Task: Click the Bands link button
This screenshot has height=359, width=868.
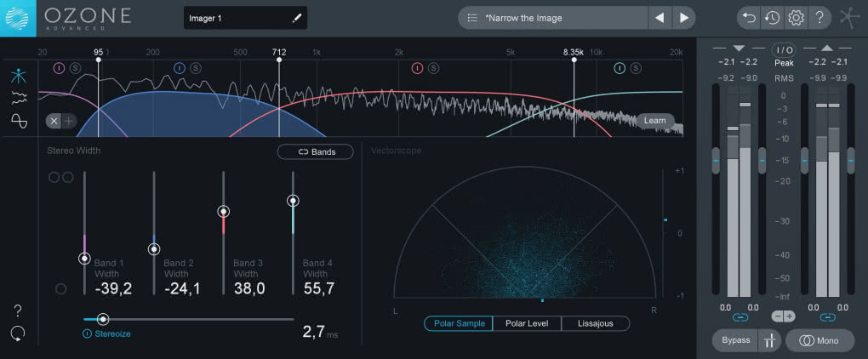Action: coord(316,151)
